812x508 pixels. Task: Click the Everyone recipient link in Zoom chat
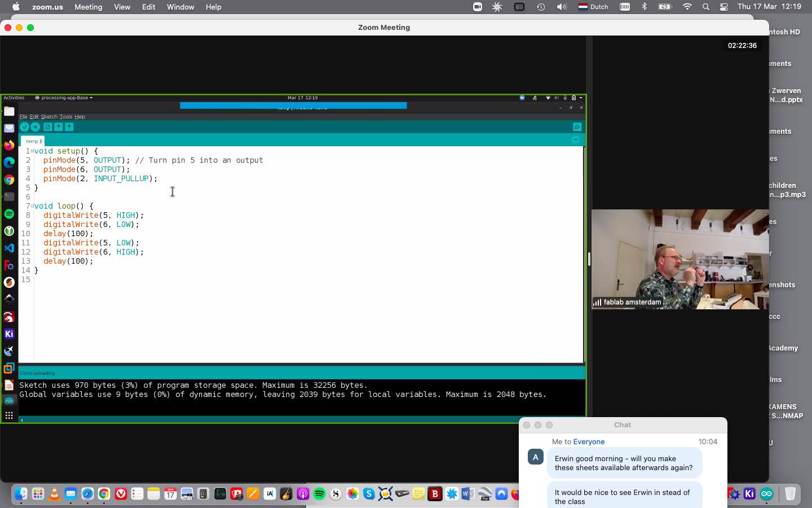589,442
